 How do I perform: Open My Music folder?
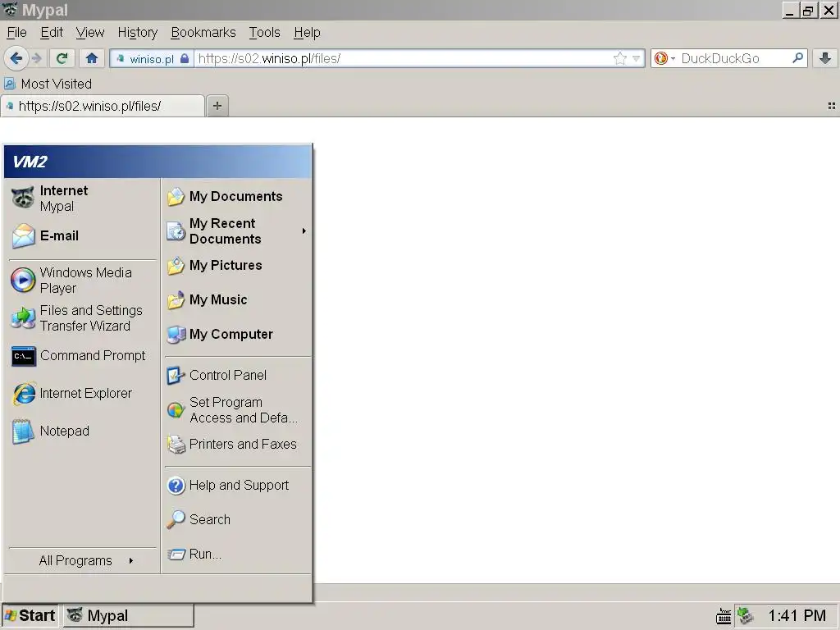[236, 300]
